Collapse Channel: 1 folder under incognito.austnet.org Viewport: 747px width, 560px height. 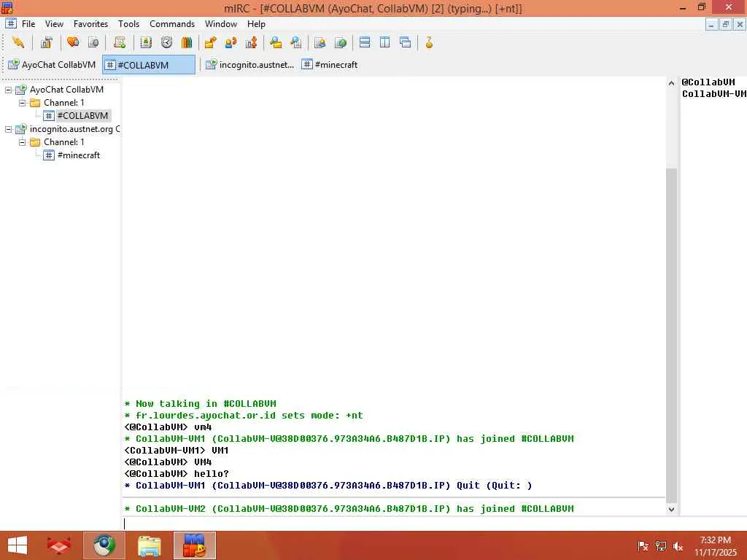coord(22,142)
